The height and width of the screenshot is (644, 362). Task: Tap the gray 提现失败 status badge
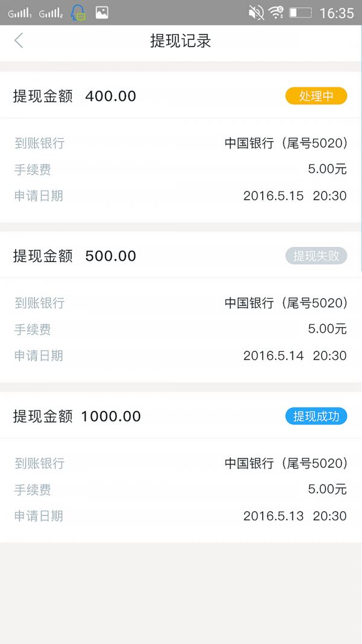pyautogui.click(x=316, y=256)
